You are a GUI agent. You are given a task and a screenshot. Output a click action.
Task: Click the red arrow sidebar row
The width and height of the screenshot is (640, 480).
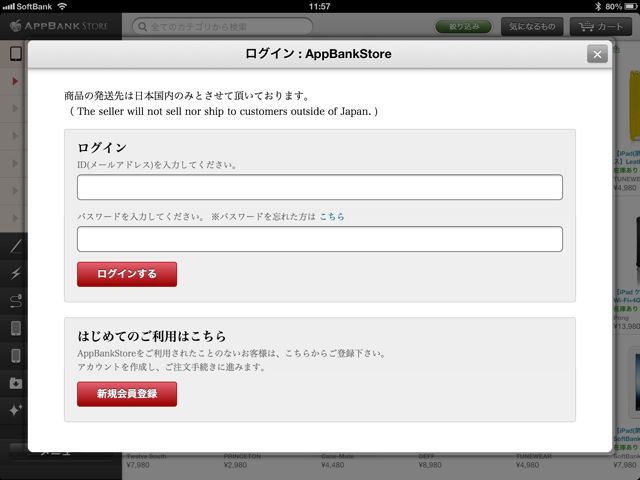click(x=15, y=81)
